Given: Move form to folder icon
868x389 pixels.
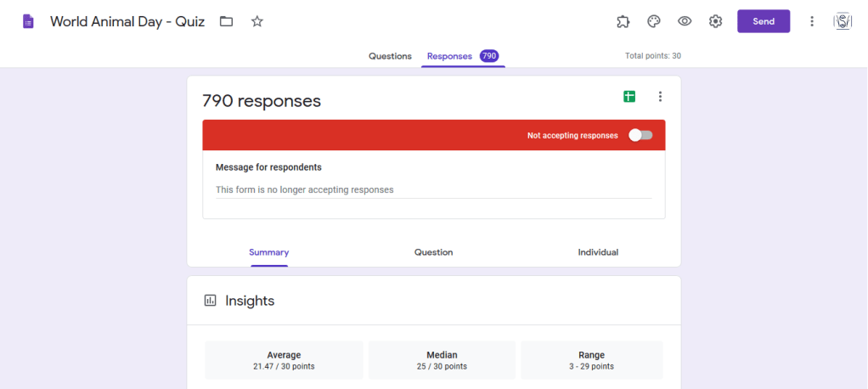Looking at the screenshot, I should click(x=227, y=21).
